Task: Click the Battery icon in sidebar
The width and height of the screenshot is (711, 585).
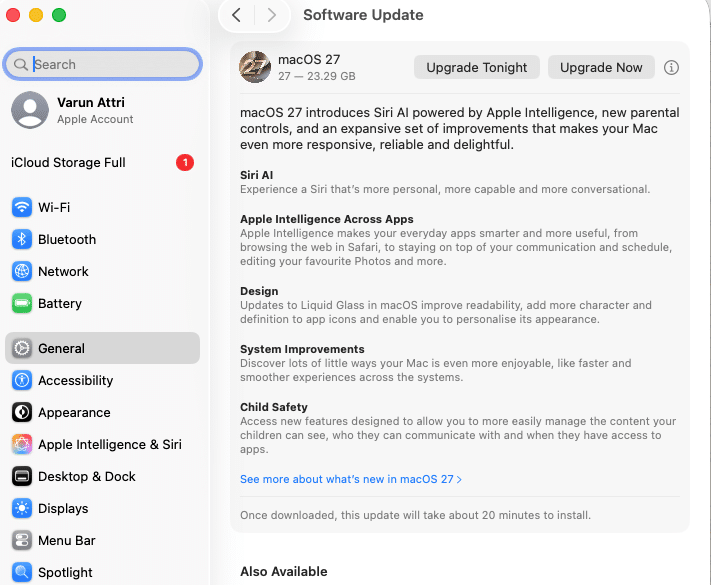Action: pyautogui.click(x=22, y=303)
